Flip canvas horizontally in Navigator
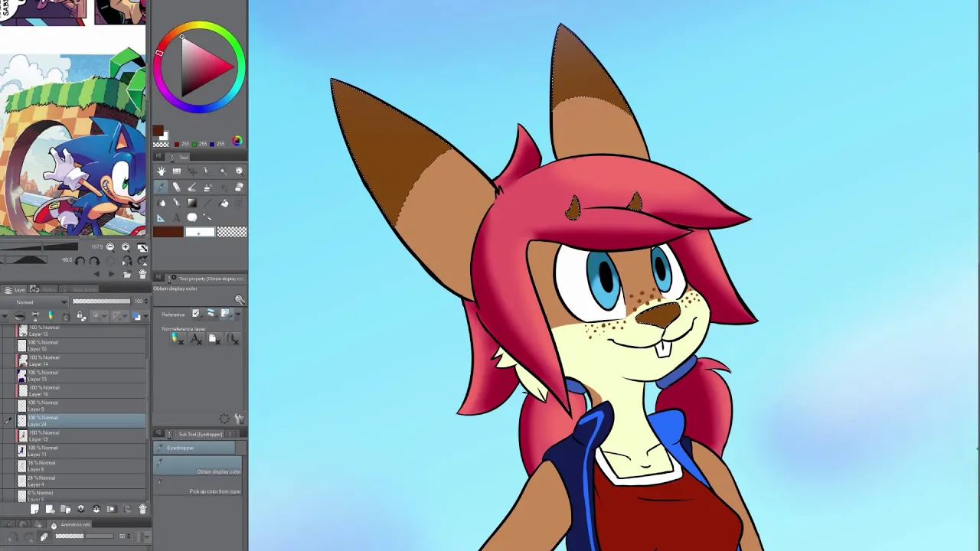Screen dimensions: 980x551 [127, 261]
